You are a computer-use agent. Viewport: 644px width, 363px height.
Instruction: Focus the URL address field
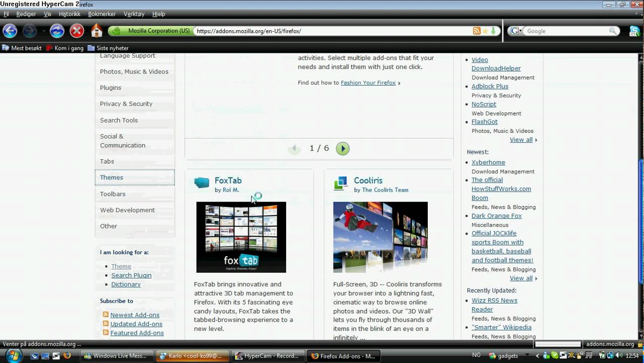pyautogui.click(x=333, y=31)
